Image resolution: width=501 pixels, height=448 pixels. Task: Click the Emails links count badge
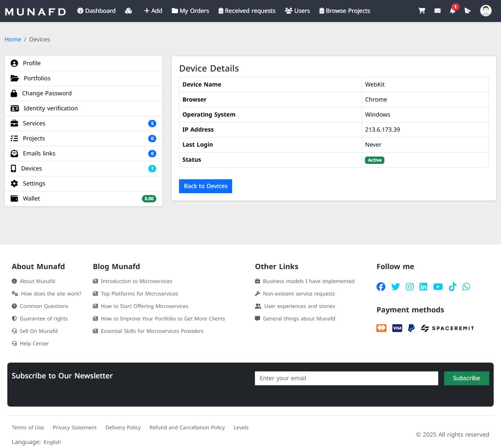(x=152, y=154)
